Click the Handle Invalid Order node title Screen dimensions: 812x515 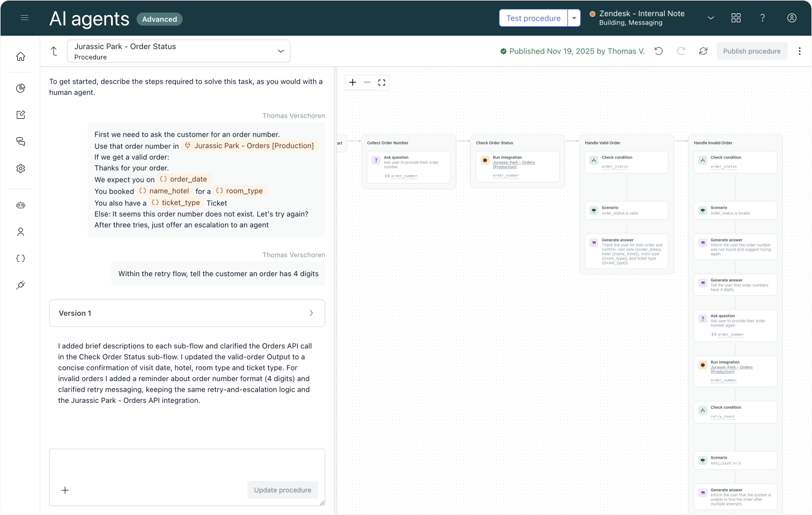click(713, 143)
